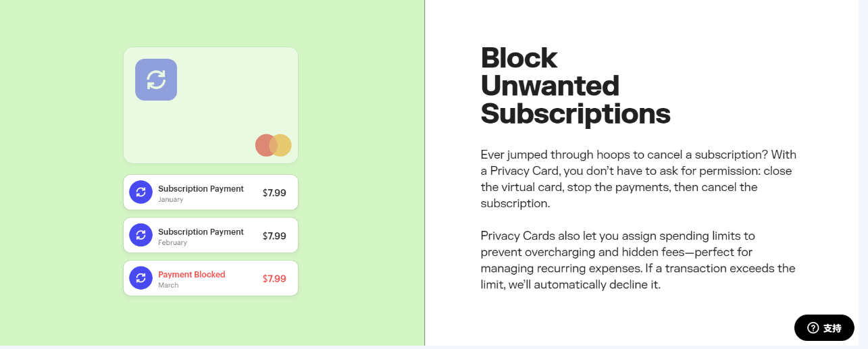Click the paragraph about assigning spending limits
868x349 pixels.
pos(638,260)
